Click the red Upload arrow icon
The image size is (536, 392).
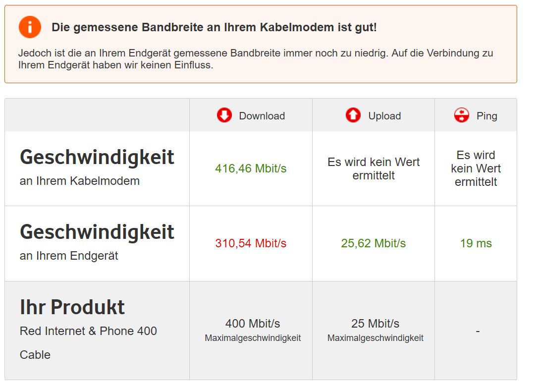click(353, 115)
